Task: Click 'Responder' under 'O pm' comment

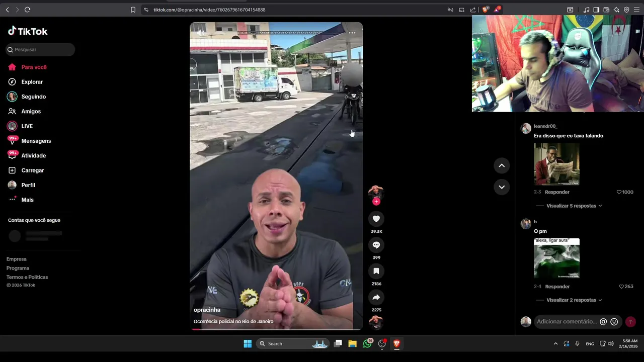Action: tap(557, 287)
